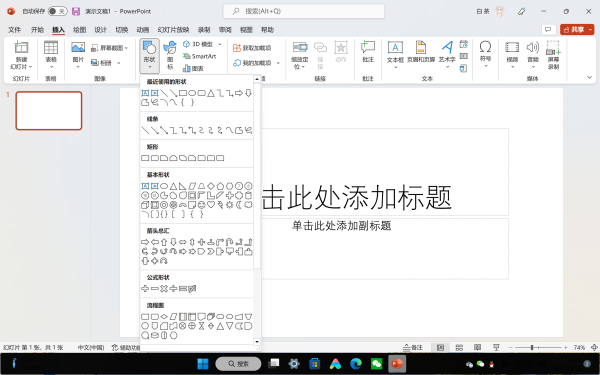Click the zoom slider handle
Image resolution: width=600 pixels, height=375 pixels.
532,347
